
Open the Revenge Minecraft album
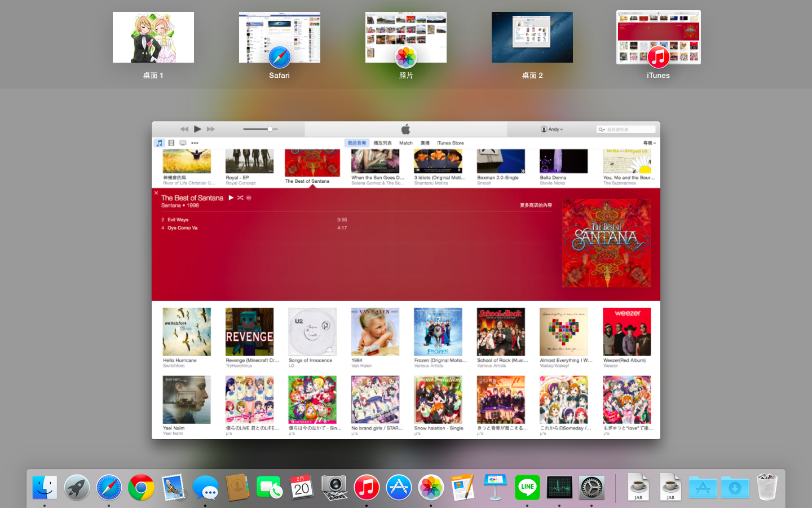point(249,332)
